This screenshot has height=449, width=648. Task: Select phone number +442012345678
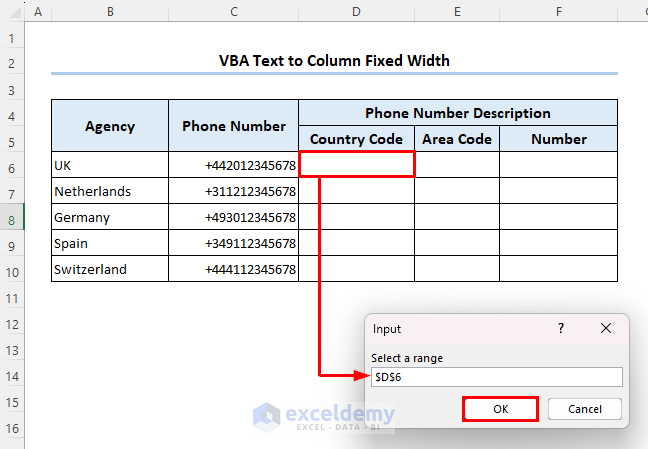pyautogui.click(x=233, y=165)
